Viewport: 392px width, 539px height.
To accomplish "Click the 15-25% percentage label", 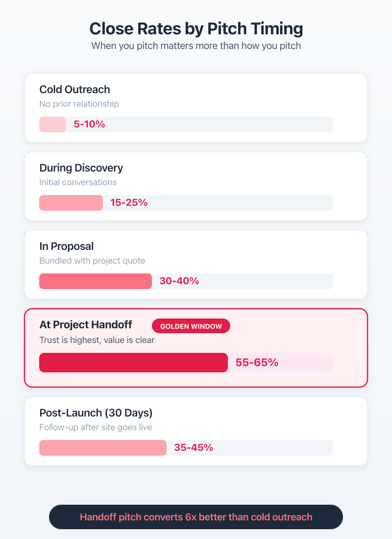I will coord(129,203).
